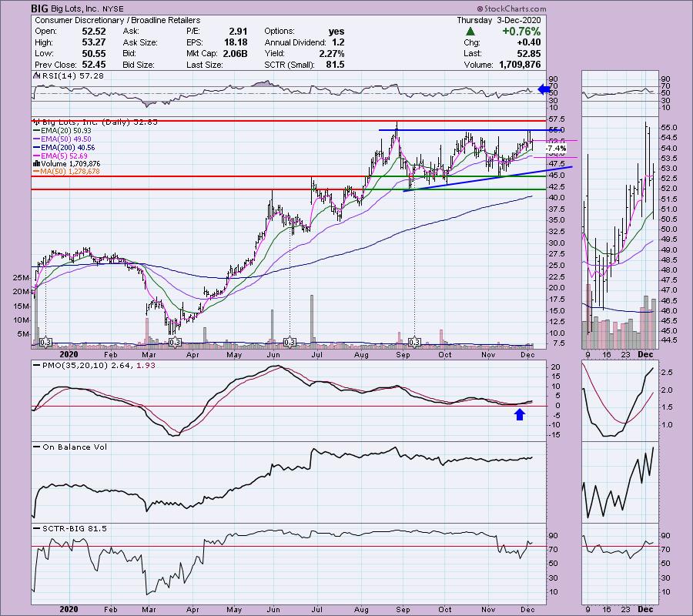Click the date Thursday 3-Dec-2020
693x616 pixels.
click(x=498, y=20)
